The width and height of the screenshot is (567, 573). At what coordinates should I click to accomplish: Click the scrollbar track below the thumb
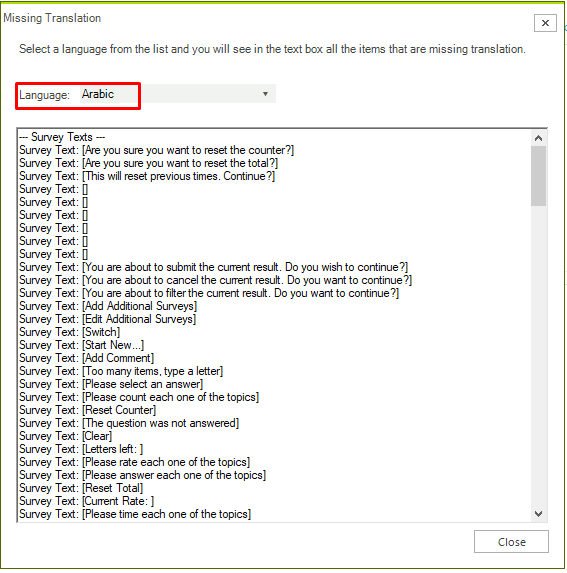click(x=538, y=356)
